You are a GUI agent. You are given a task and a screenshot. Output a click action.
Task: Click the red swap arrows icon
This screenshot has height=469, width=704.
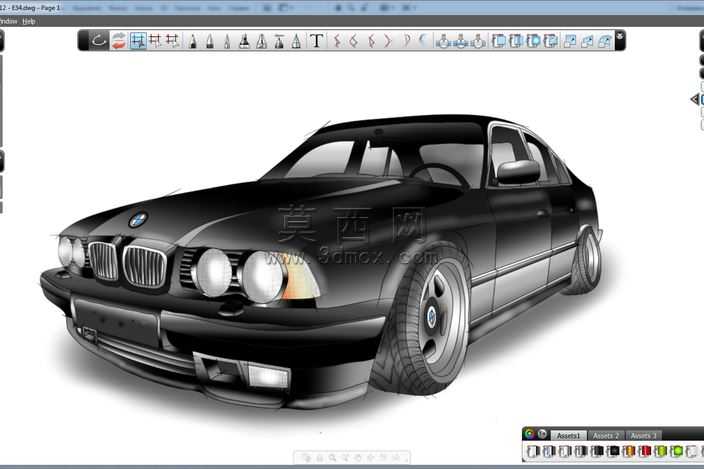[119, 41]
